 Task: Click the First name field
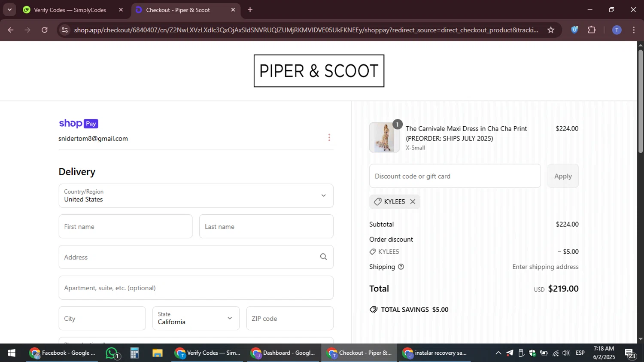(x=125, y=226)
